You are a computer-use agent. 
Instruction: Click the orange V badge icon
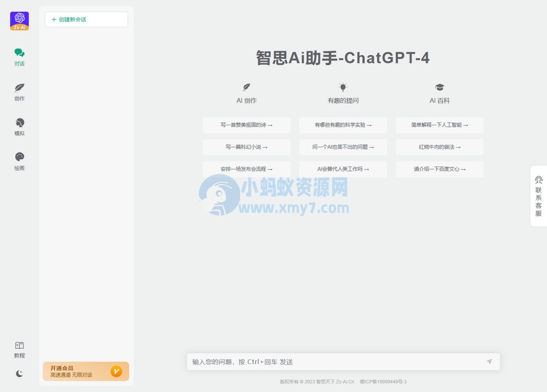(116, 371)
